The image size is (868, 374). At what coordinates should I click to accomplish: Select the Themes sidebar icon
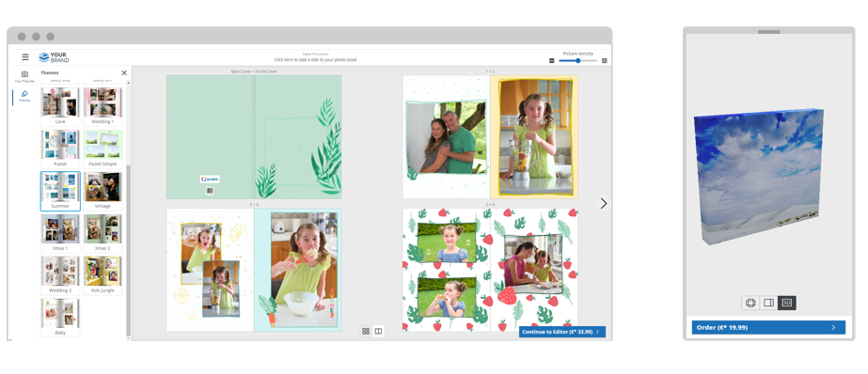(x=24, y=96)
